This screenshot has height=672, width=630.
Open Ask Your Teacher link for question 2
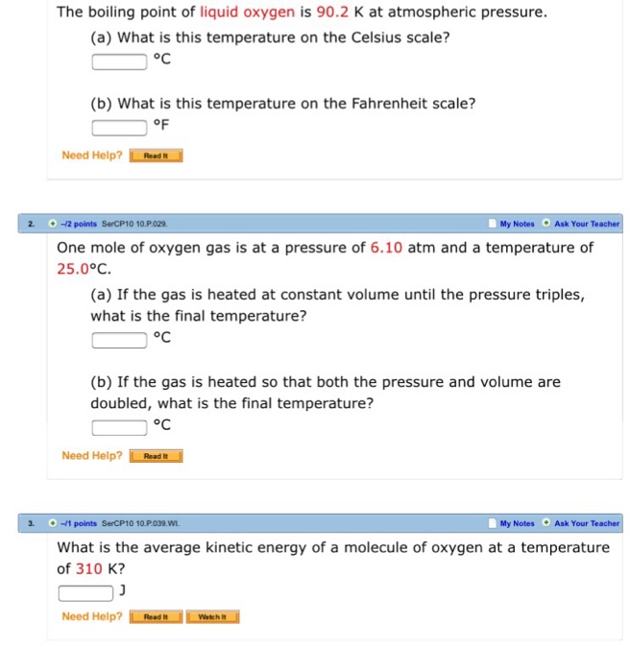click(x=587, y=224)
